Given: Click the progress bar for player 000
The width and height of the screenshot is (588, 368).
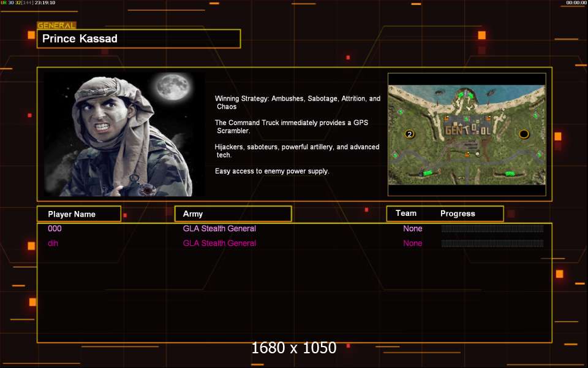Looking at the screenshot, I should (x=492, y=229).
